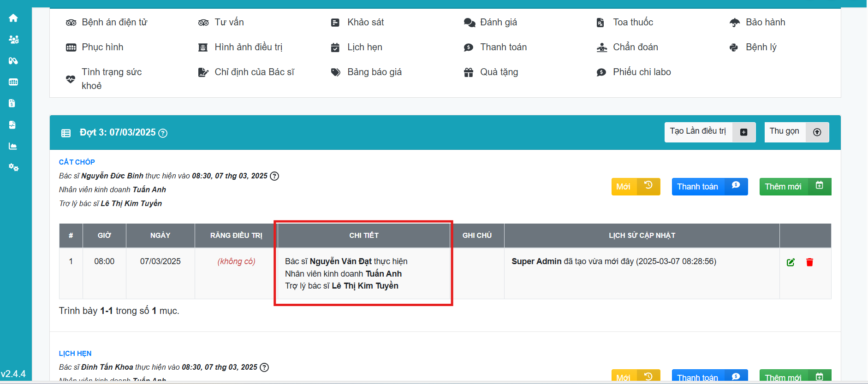The height and width of the screenshot is (384, 868).
Task: Open the Mới status button for CẮT CHÓP
Action: coord(635,187)
